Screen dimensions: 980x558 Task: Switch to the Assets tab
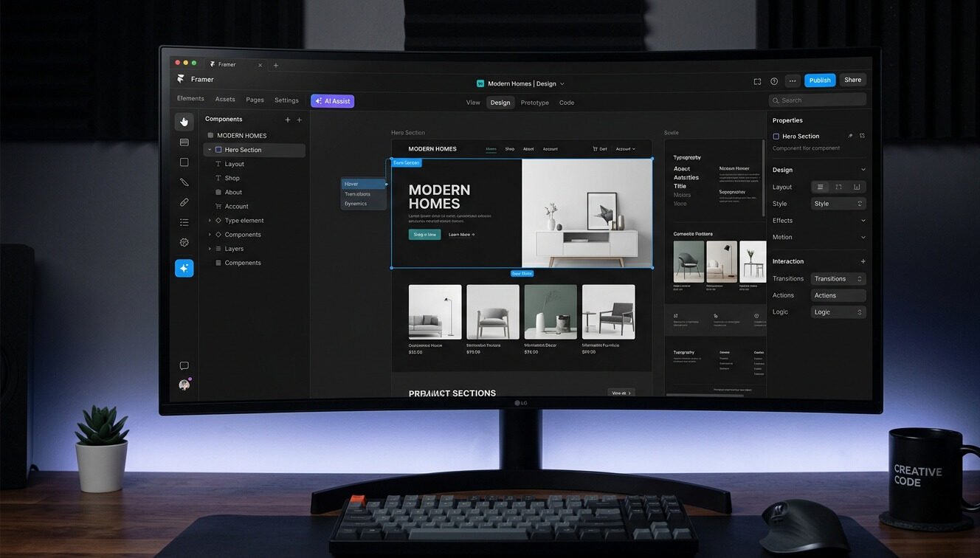coord(225,100)
